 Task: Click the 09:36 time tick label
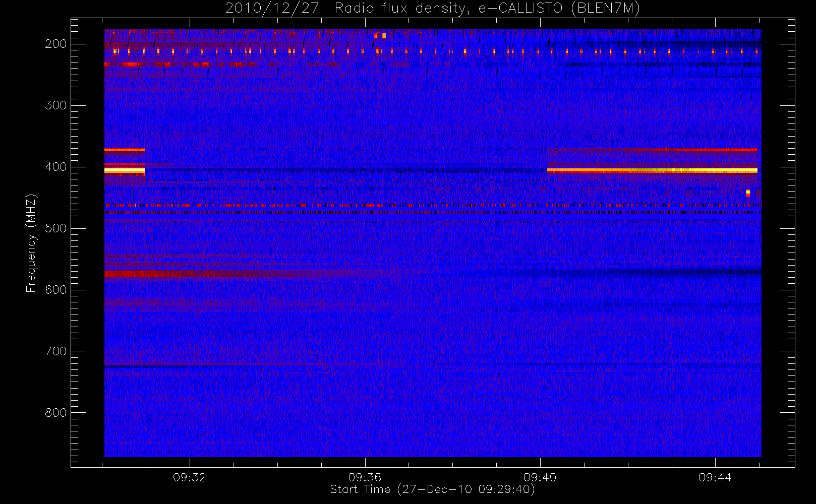pos(365,477)
